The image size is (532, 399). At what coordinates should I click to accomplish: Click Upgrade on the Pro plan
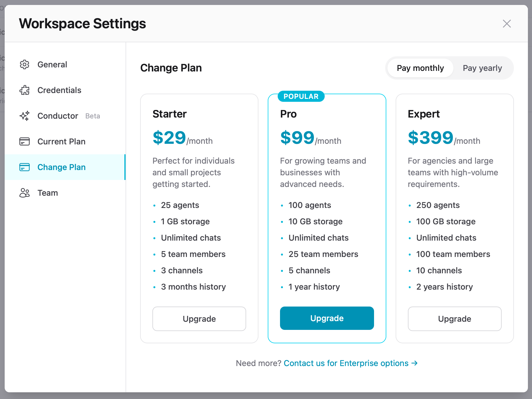(327, 318)
